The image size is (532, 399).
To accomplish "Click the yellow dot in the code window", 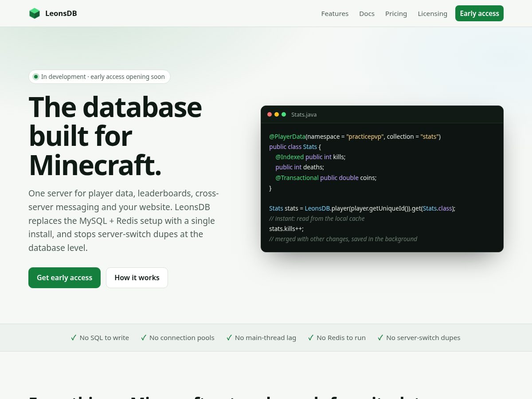I will tap(277, 114).
